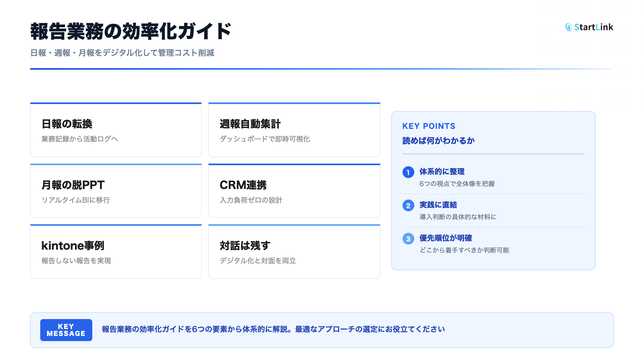Screen dimensions: 644x362
Task: Click the StartLink brand name text
Action: pyautogui.click(x=594, y=27)
